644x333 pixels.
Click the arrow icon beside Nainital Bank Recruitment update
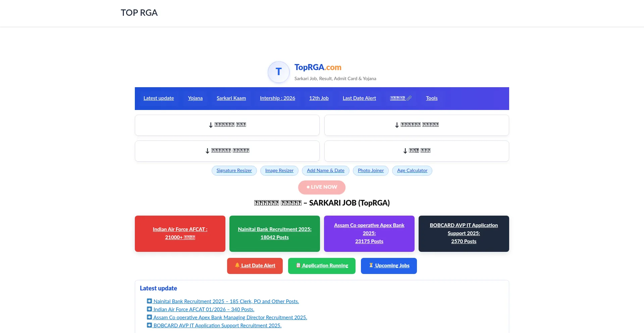[149, 301]
